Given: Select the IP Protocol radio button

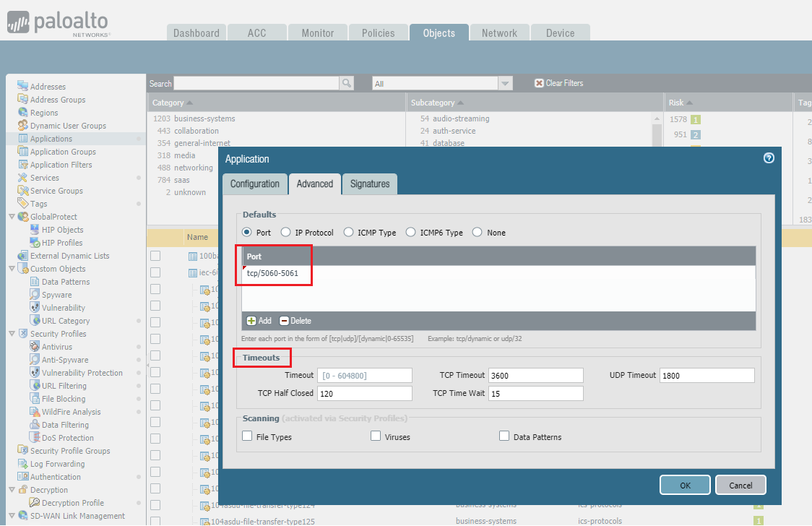Looking at the screenshot, I should 286,233.
